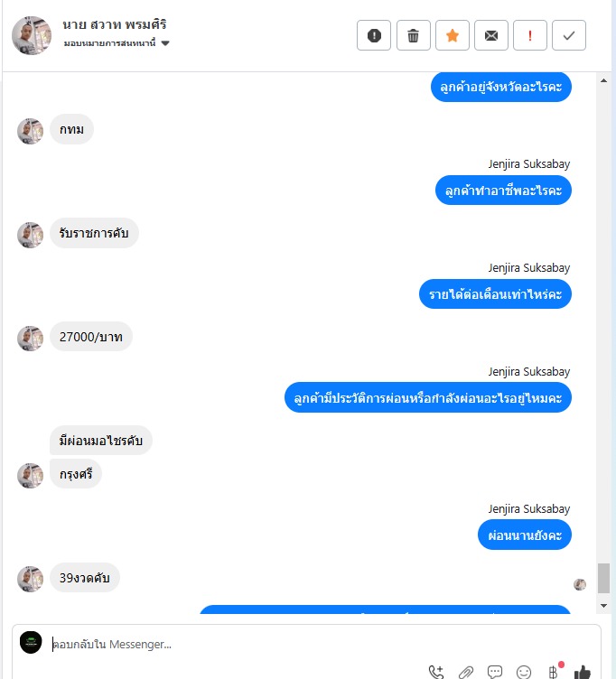The image size is (616, 679).
Task: Click the baht payment request icon
Action: pos(553,672)
